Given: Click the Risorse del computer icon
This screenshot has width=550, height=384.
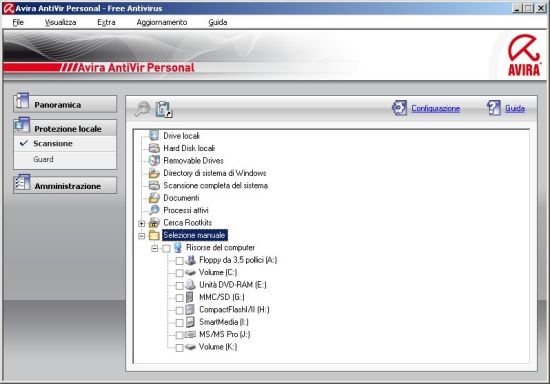Looking at the screenshot, I should 178,248.
